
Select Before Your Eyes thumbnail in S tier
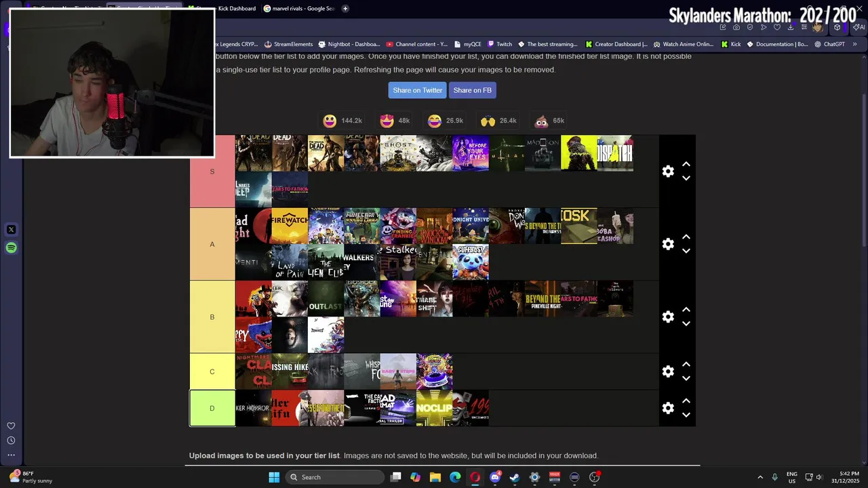point(471,153)
